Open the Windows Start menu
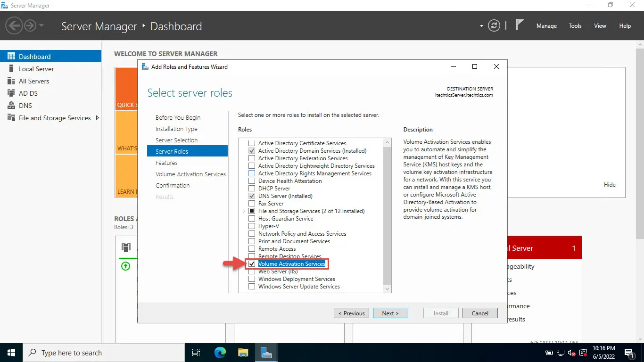 (11, 353)
